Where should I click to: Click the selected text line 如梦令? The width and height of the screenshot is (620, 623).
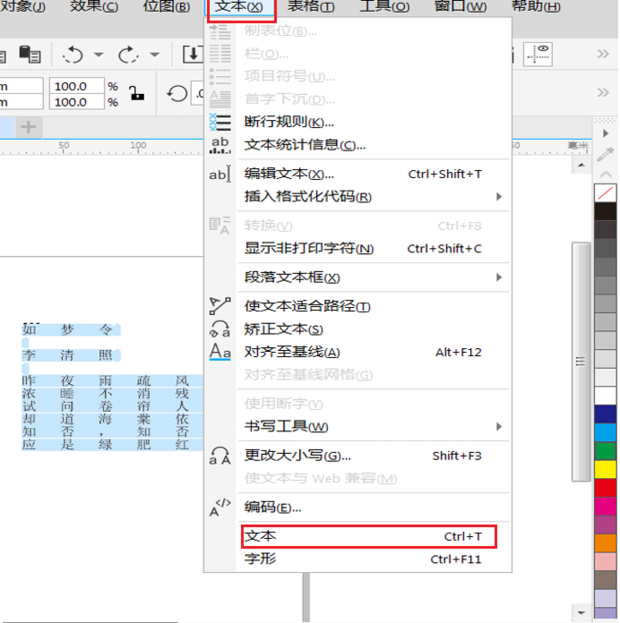(x=71, y=330)
